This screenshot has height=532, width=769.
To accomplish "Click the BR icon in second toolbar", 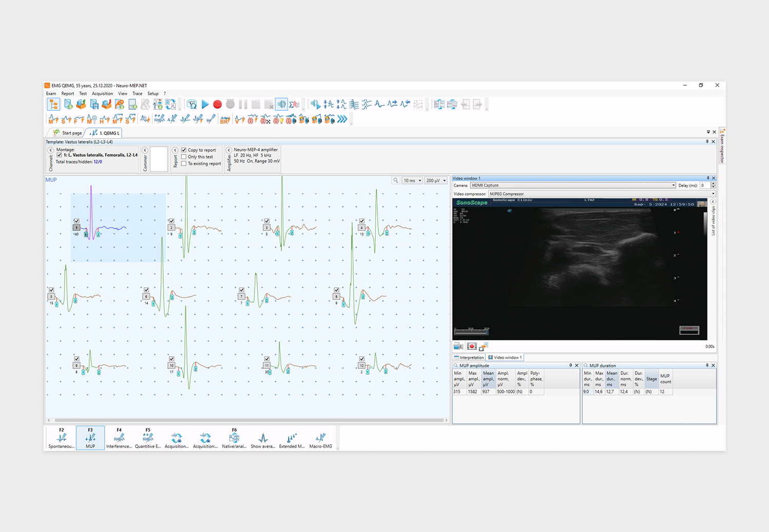I will (x=224, y=120).
